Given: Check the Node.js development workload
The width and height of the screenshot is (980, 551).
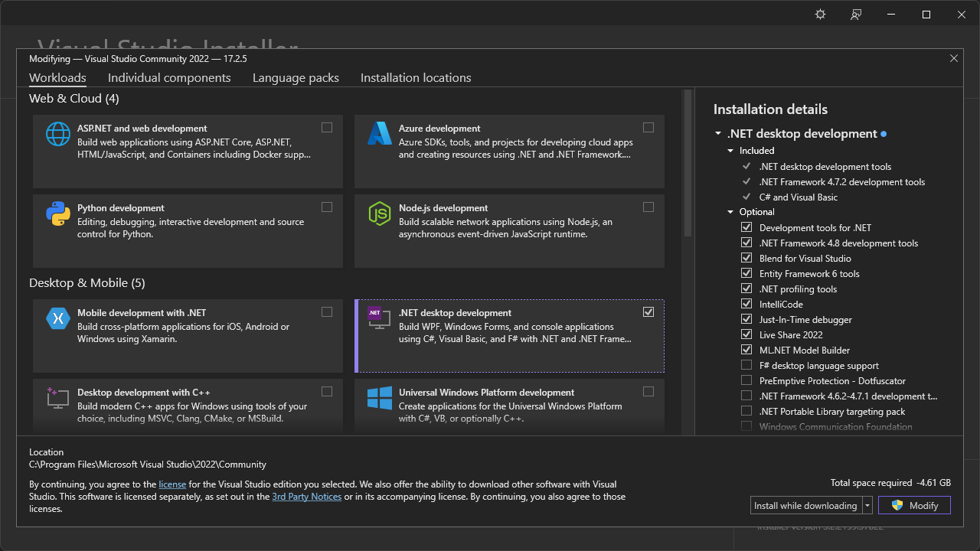Looking at the screenshot, I should tap(648, 207).
